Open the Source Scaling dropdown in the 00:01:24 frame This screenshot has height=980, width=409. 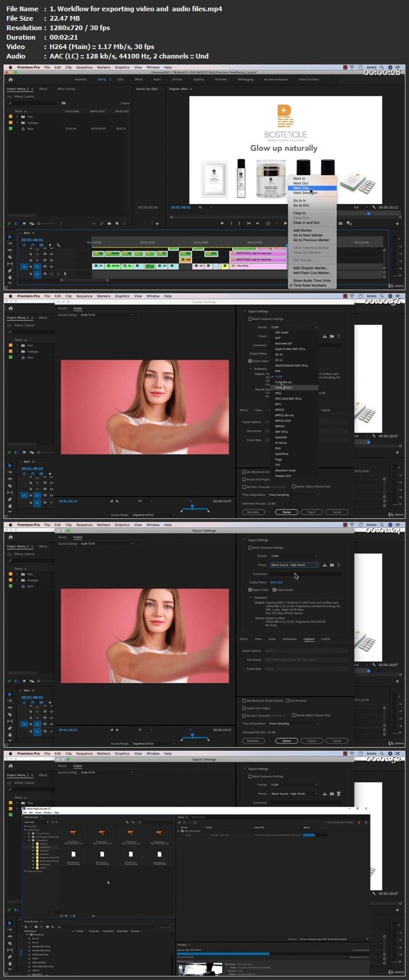106,544
